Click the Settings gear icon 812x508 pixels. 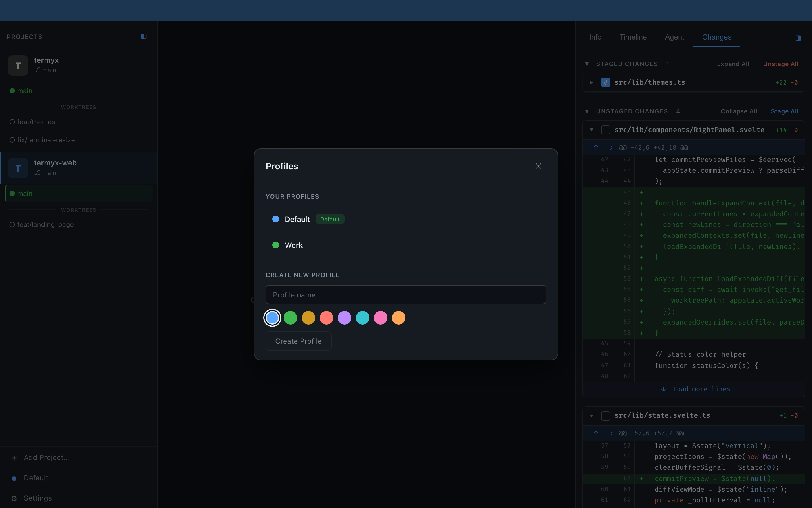click(14, 498)
